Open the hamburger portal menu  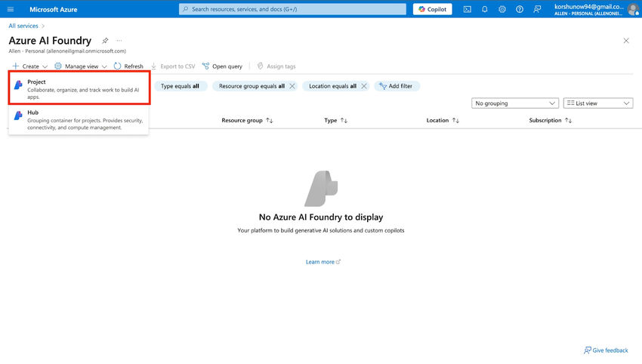[x=11, y=9]
